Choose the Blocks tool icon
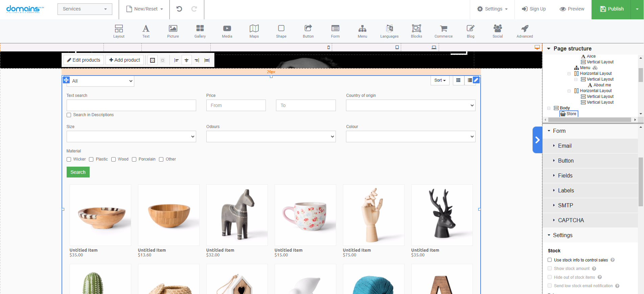This screenshot has height=294, width=644. tap(416, 31)
